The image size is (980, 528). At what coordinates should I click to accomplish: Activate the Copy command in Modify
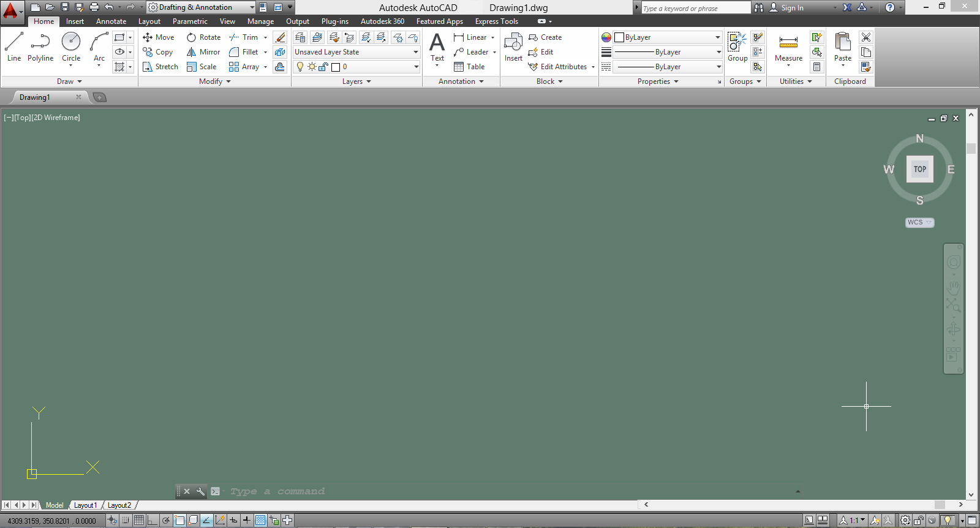(x=158, y=52)
